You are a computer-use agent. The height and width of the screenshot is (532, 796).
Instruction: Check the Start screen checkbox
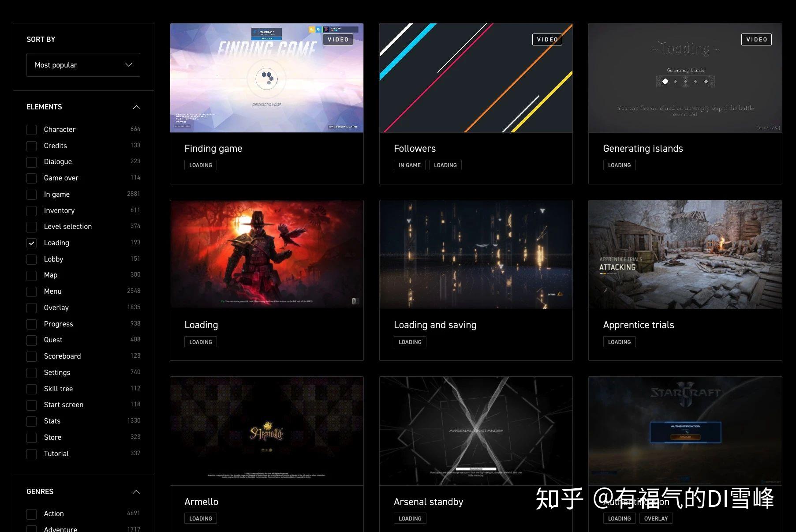[x=31, y=405]
